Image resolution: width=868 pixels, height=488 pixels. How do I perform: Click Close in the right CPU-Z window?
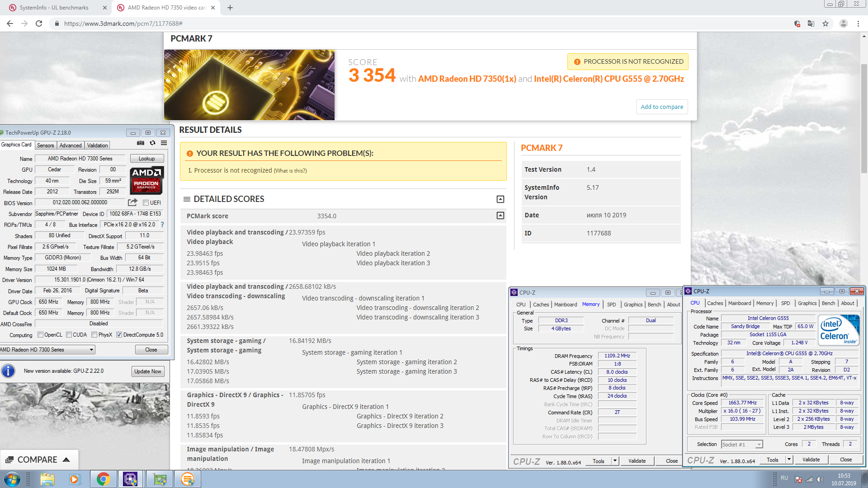[x=846, y=460]
